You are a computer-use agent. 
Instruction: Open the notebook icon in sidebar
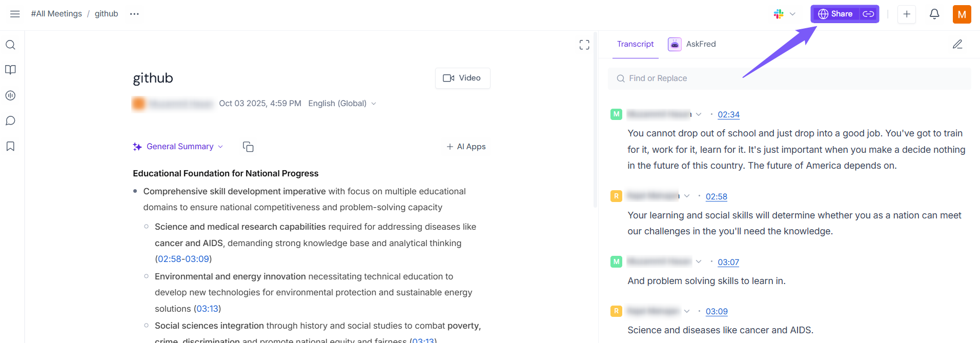[x=10, y=70]
